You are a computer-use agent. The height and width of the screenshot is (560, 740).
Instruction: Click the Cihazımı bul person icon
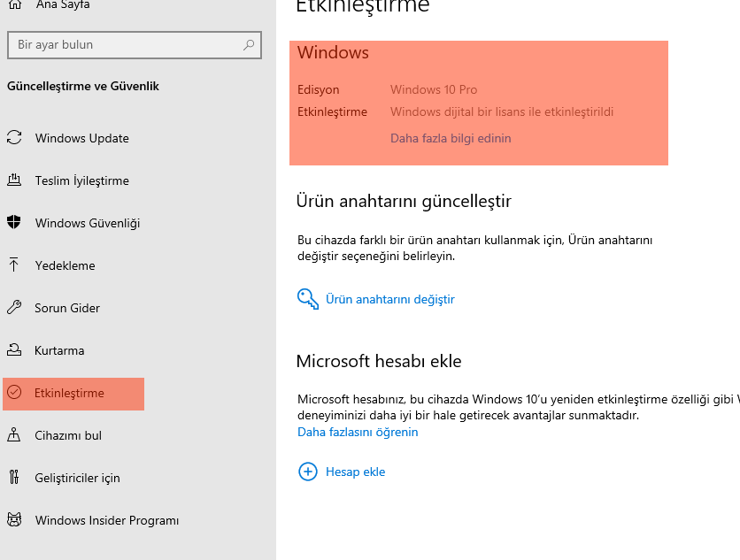point(14,435)
